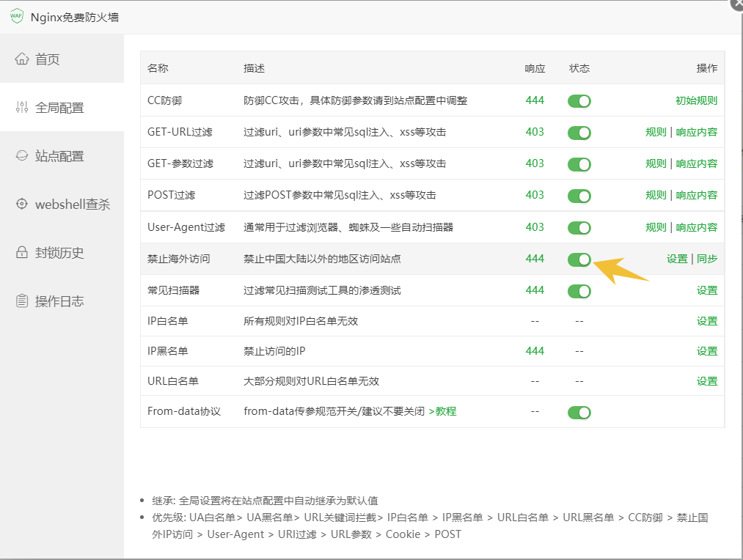This screenshot has width=743, height=560.
Task: Open 响应内容 for POST过滤
Action: (697, 195)
